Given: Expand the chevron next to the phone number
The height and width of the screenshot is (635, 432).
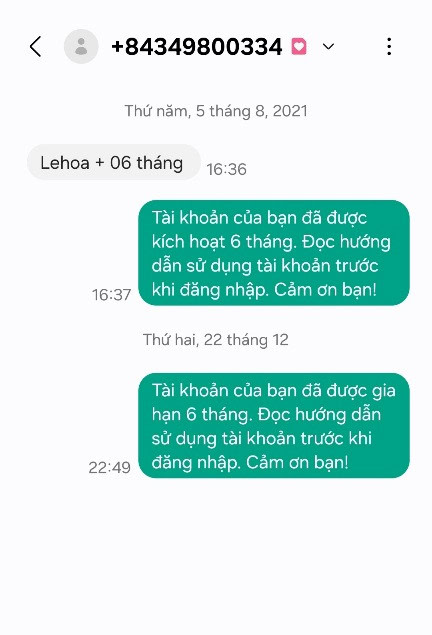Looking at the screenshot, I should coord(328,47).
